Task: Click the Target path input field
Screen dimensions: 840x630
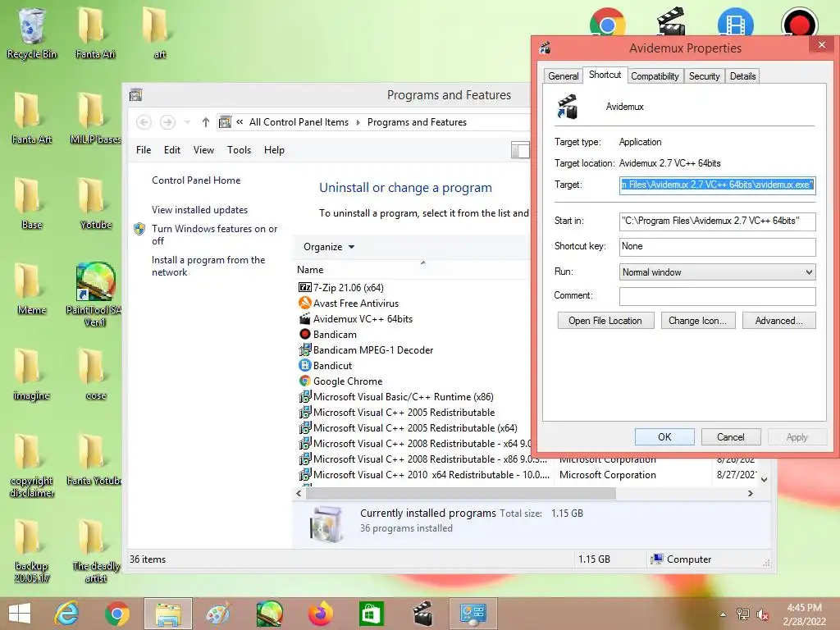Action: (717, 185)
